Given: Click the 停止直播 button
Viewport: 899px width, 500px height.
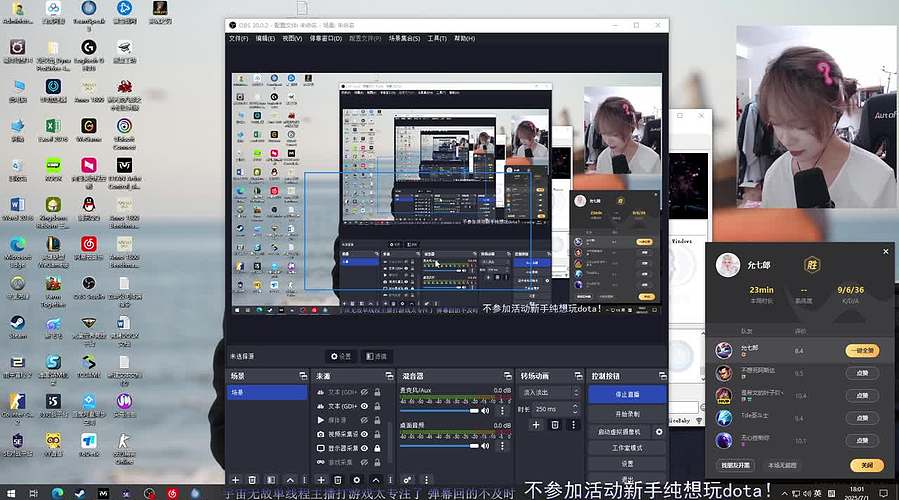Looking at the screenshot, I should point(627,394).
